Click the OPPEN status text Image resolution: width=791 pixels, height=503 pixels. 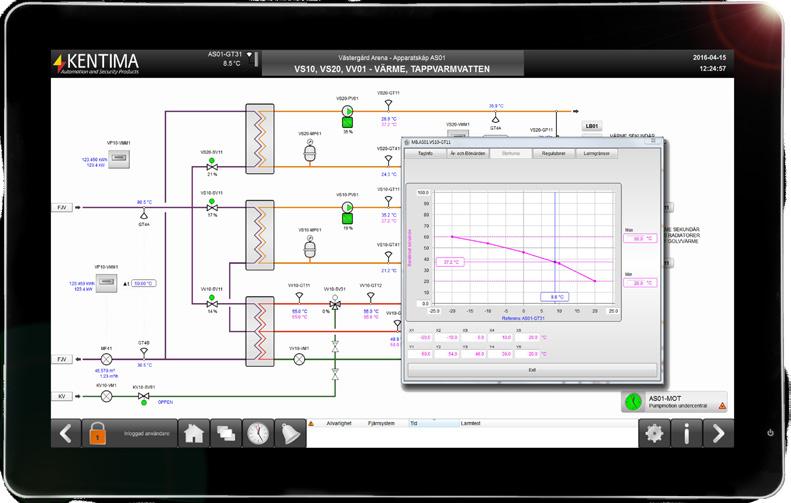[165, 402]
